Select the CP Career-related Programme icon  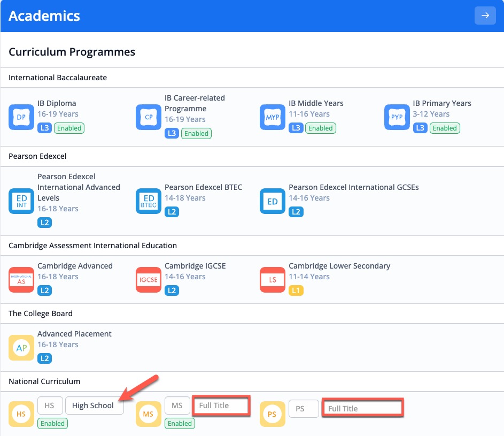pyautogui.click(x=149, y=117)
